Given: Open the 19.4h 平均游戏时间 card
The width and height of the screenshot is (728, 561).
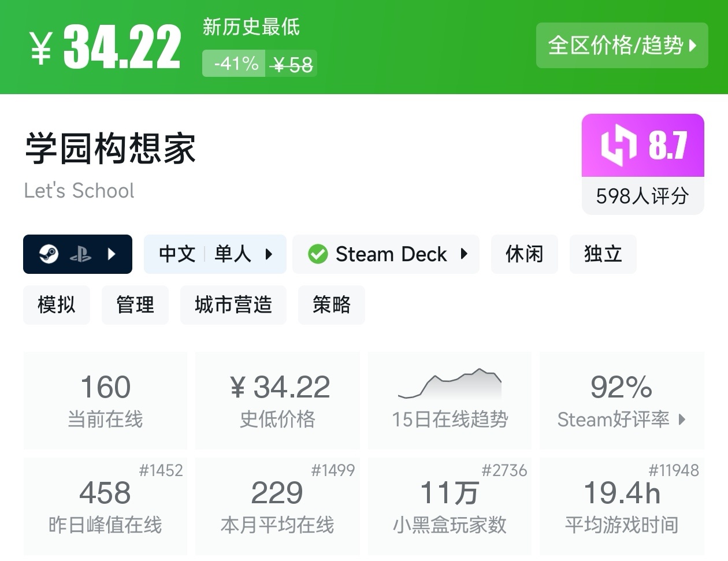Looking at the screenshot, I should (622, 506).
